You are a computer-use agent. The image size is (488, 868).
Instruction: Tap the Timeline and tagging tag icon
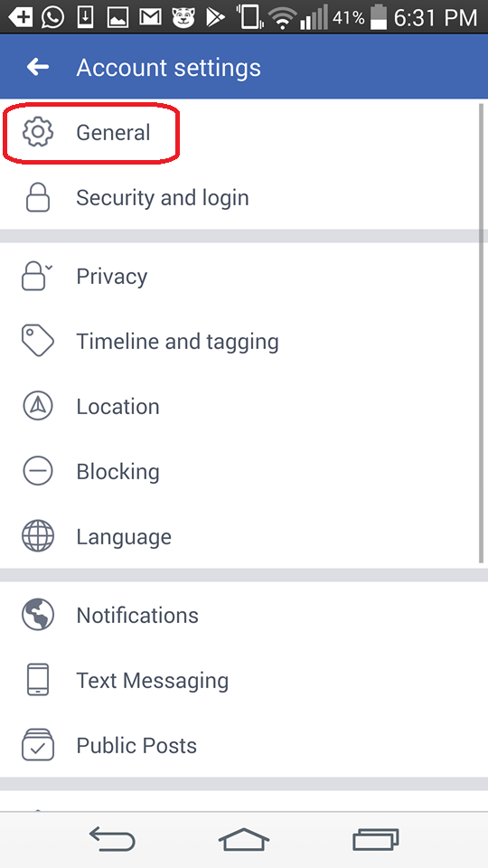click(x=38, y=341)
